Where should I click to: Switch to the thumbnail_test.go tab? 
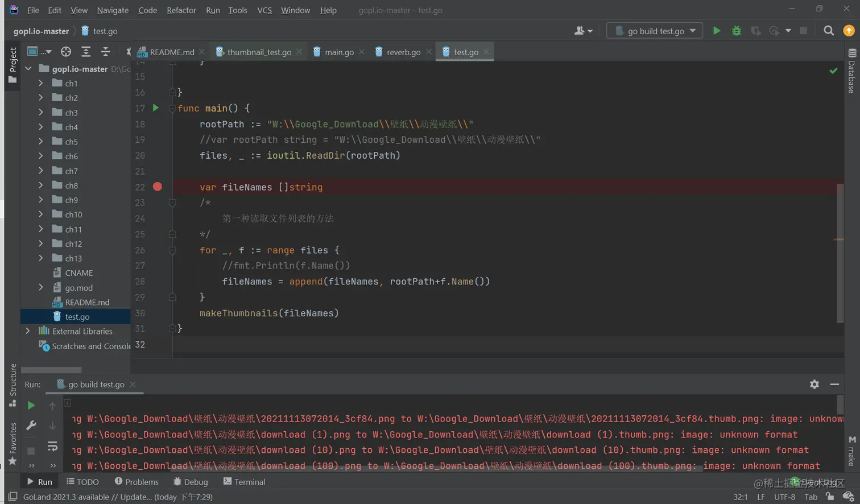pos(259,52)
